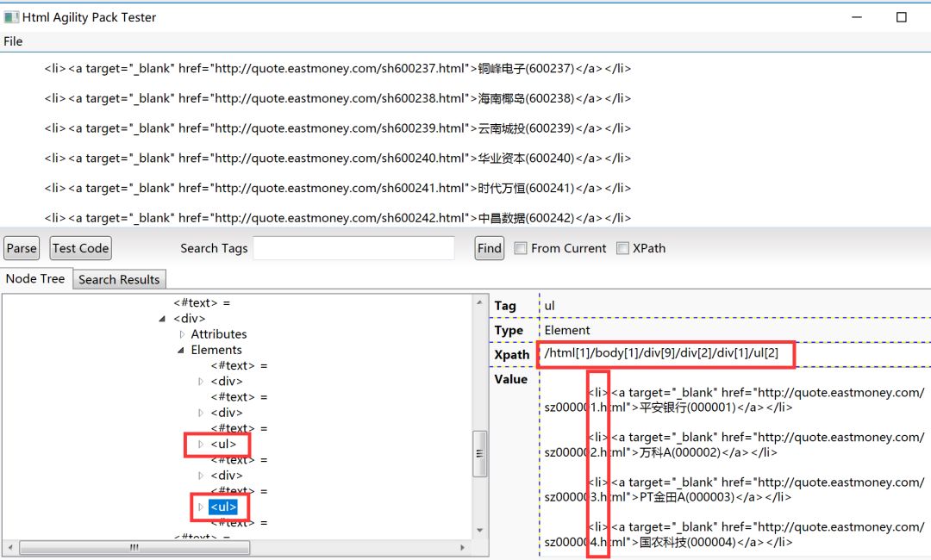Expand the Attributes node
Screen dimensions: 931x560
[182, 334]
